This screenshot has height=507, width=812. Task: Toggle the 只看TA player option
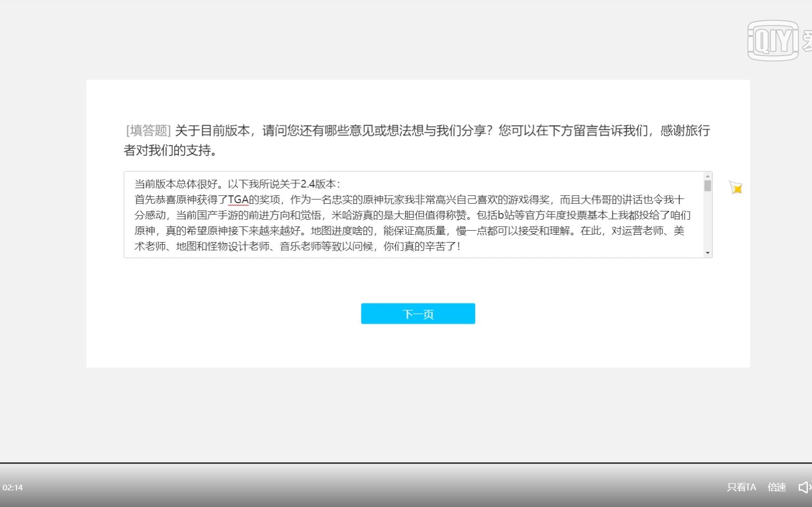pos(741,487)
